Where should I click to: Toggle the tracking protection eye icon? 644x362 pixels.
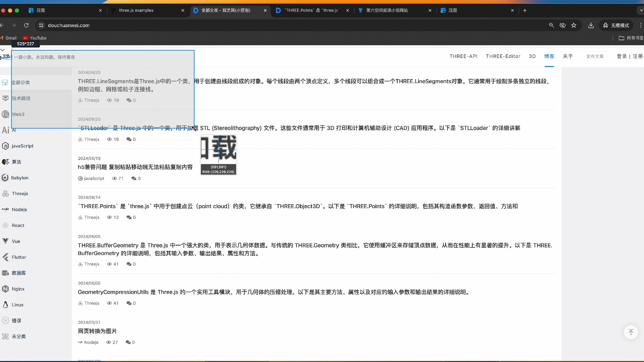point(562,25)
